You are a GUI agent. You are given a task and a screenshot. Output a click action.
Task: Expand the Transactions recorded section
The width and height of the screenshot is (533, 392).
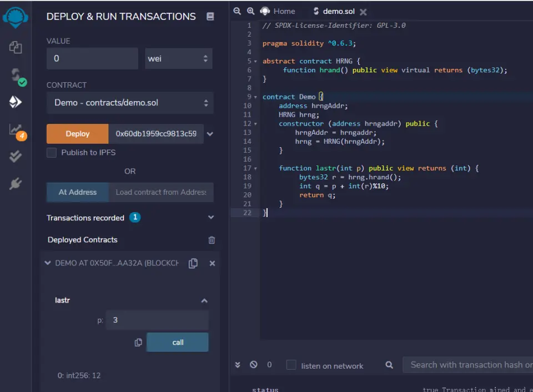[210, 218]
